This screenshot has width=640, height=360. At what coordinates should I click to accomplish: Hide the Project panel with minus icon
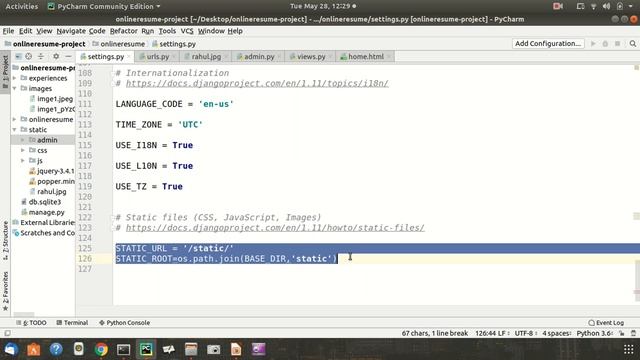coord(68,56)
